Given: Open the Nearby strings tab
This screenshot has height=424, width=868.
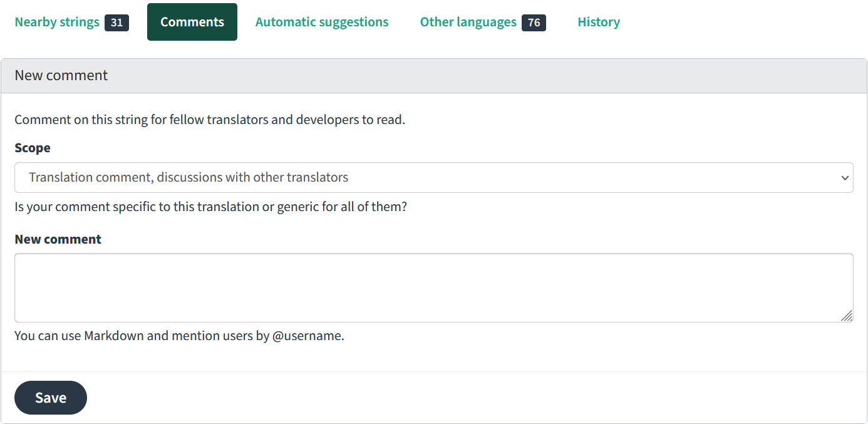Looking at the screenshot, I should 71,22.
